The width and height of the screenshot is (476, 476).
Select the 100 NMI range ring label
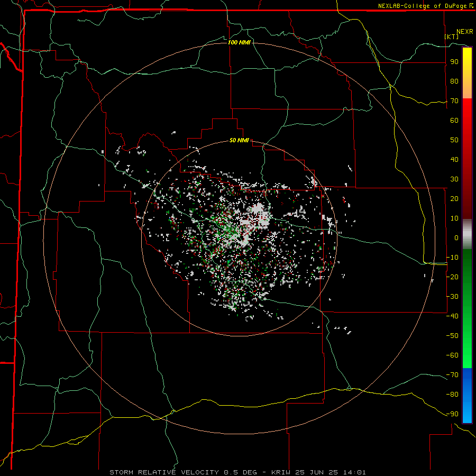click(239, 42)
